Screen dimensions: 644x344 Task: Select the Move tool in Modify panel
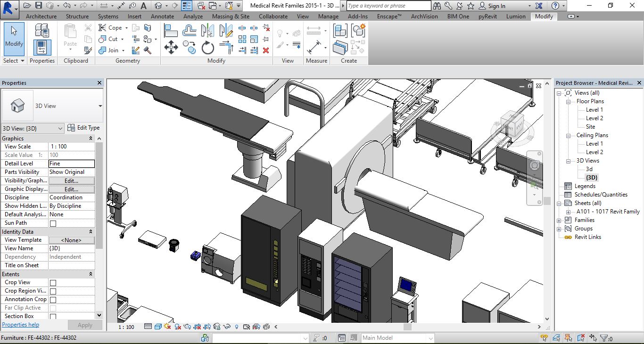(x=171, y=47)
